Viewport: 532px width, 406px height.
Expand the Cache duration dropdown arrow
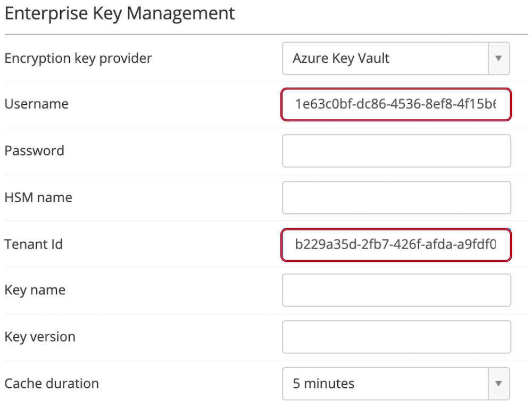point(499,384)
